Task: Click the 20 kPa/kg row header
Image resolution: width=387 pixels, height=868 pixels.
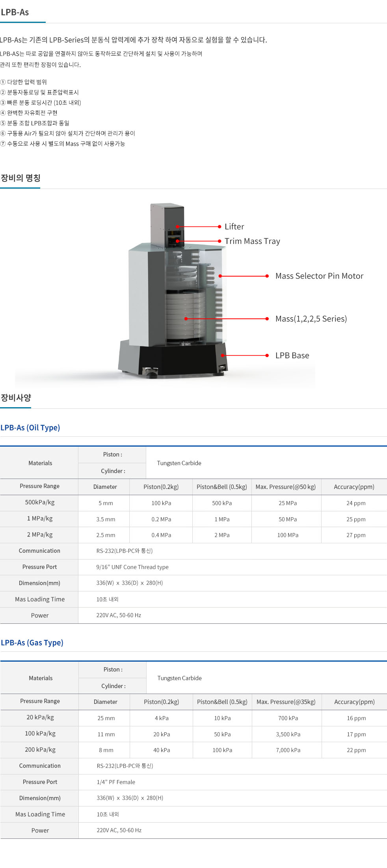Action: point(40,717)
